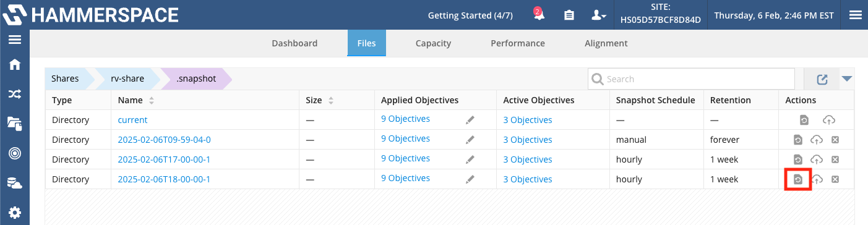This screenshot has height=225, width=868.
Task: Click the date Thursday, 6 Feb, 2:46 PM EST
Action: point(775,15)
